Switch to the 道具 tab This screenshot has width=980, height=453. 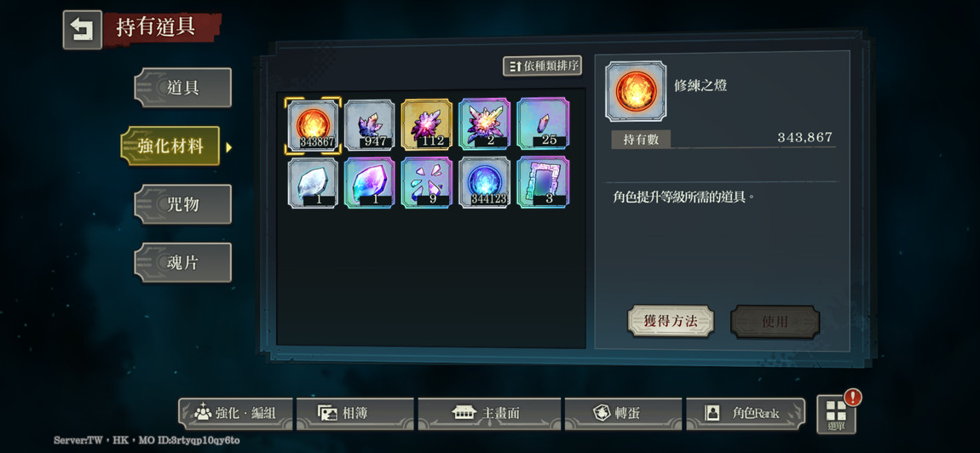click(182, 88)
